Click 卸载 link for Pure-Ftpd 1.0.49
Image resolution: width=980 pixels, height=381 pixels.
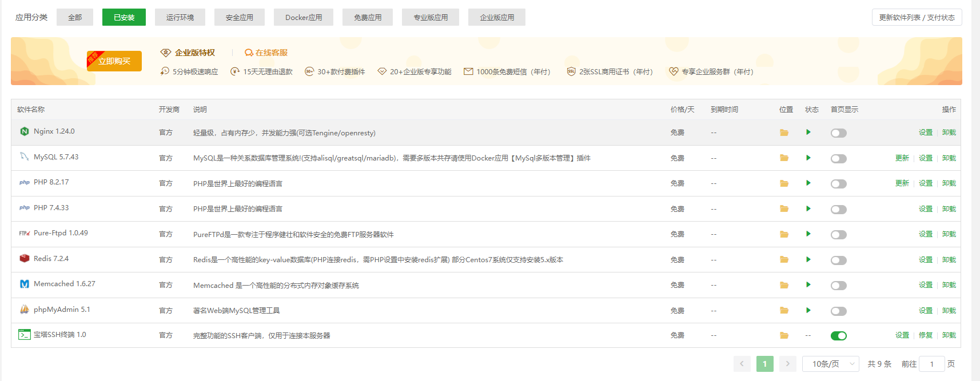coord(949,234)
